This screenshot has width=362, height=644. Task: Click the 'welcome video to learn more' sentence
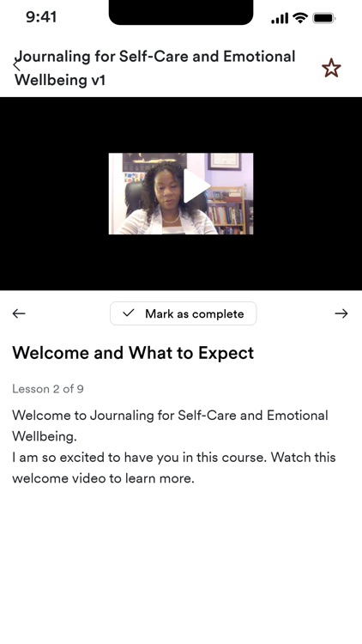(x=103, y=478)
